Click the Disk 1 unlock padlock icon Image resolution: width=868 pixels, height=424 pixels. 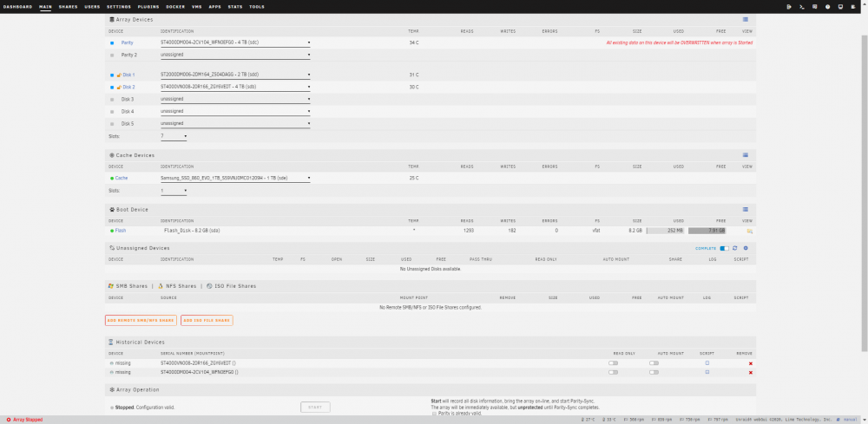pyautogui.click(x=119, y=75)
